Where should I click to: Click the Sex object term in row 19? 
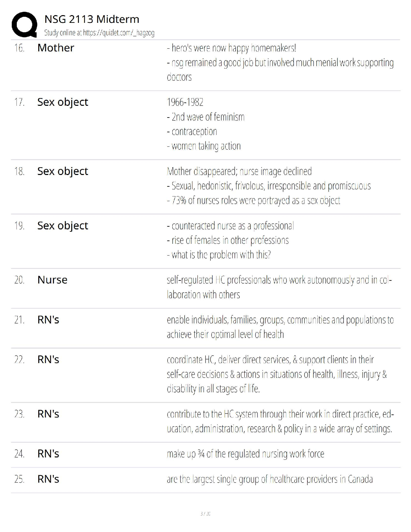63,226
